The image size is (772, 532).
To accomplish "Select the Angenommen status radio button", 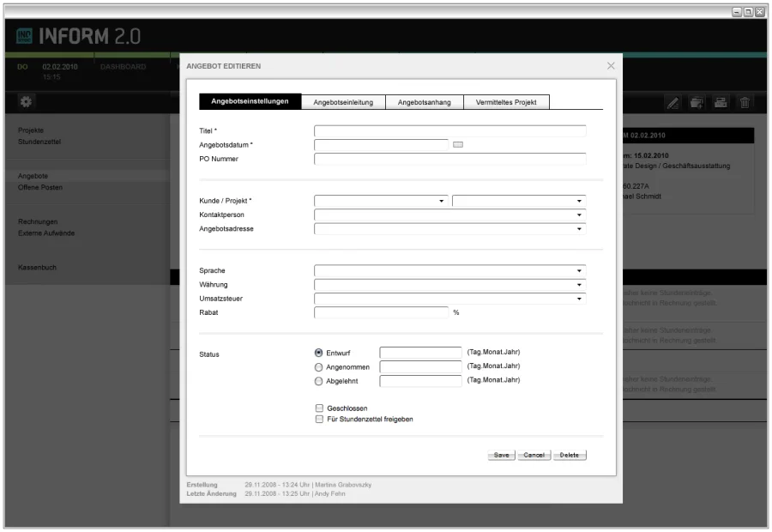I will (319, 366).
